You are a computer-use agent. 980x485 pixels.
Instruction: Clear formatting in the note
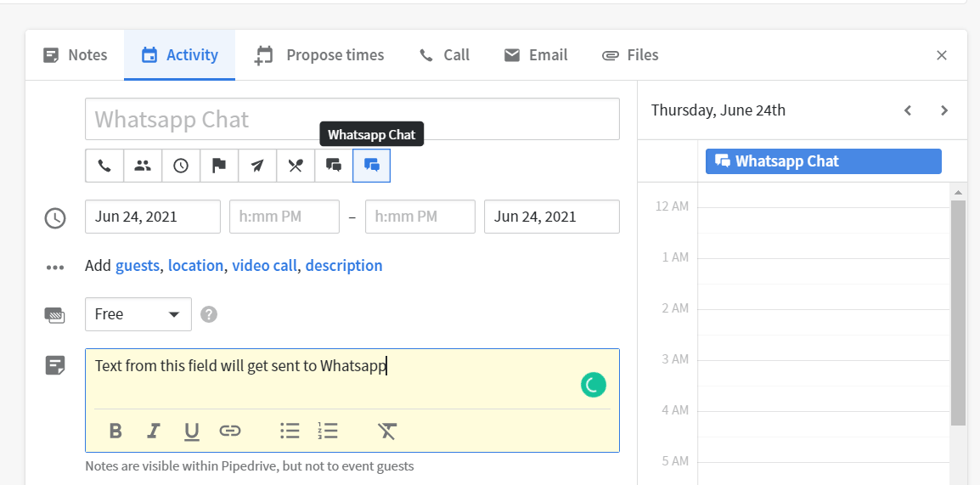pyautogui.click(x=387, y=431)
